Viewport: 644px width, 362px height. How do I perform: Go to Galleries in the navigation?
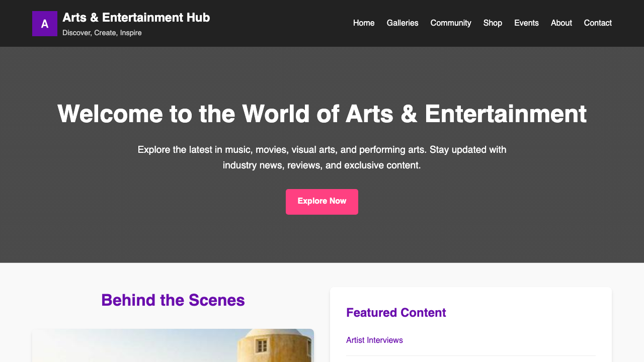point(403,23)
